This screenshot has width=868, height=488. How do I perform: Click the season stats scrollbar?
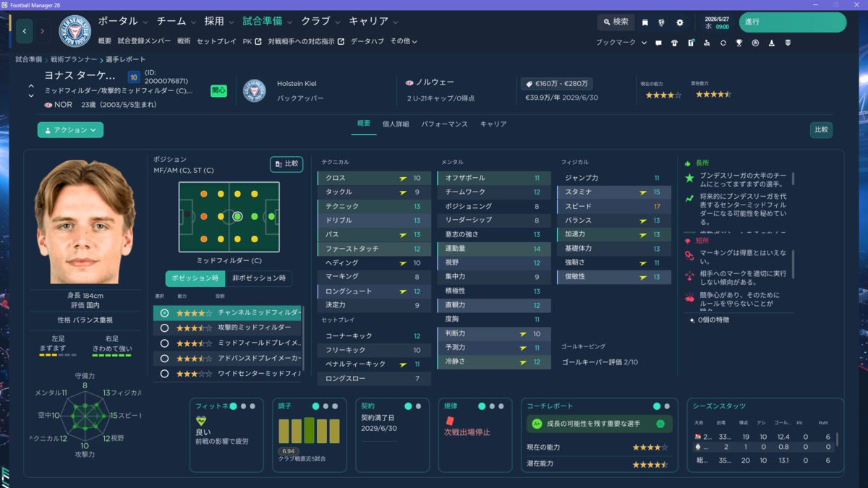click(x=838, y=440)
